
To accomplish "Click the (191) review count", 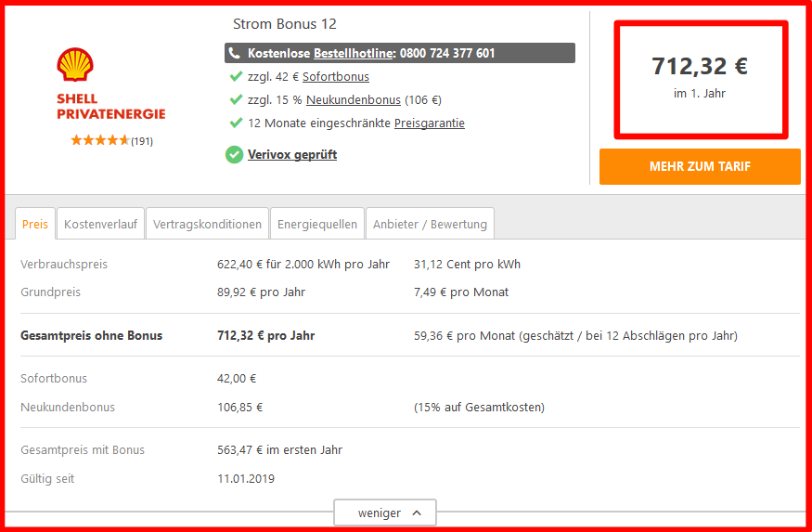I will [142, 141].
